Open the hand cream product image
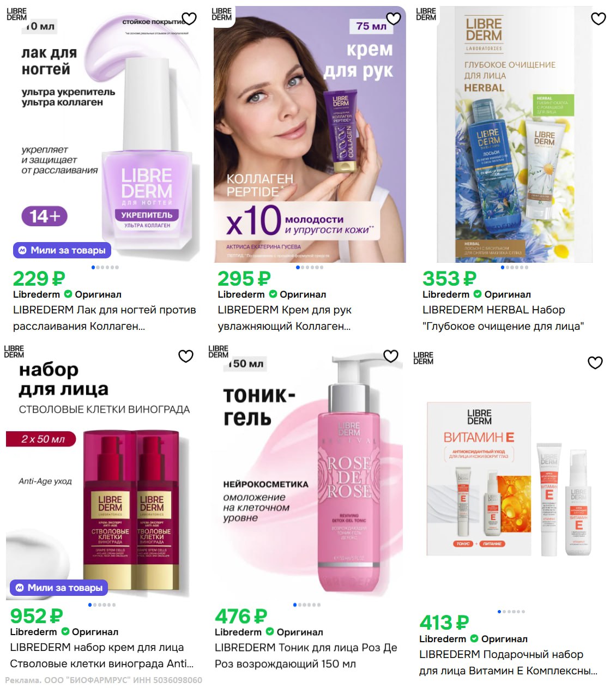The height and width of the screenshot is (688, 616). [310, 134]
